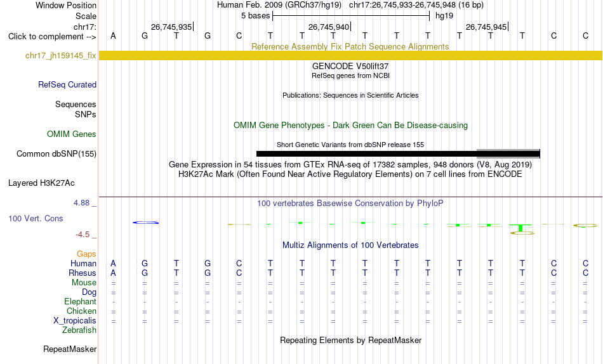Image resolution: width=603 pixels, height=364 pixels.
Task: Click base 'A' in the Human row
Action: pyautogui.click(x=113, y=264)
